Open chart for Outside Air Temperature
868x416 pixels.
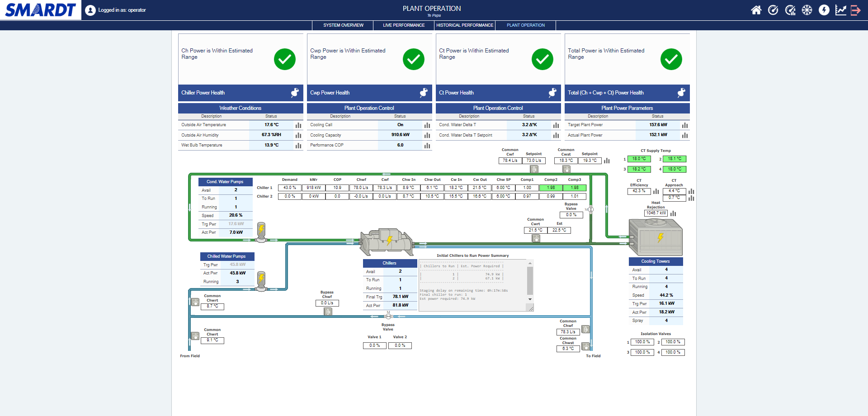click(x=298, y=125)
